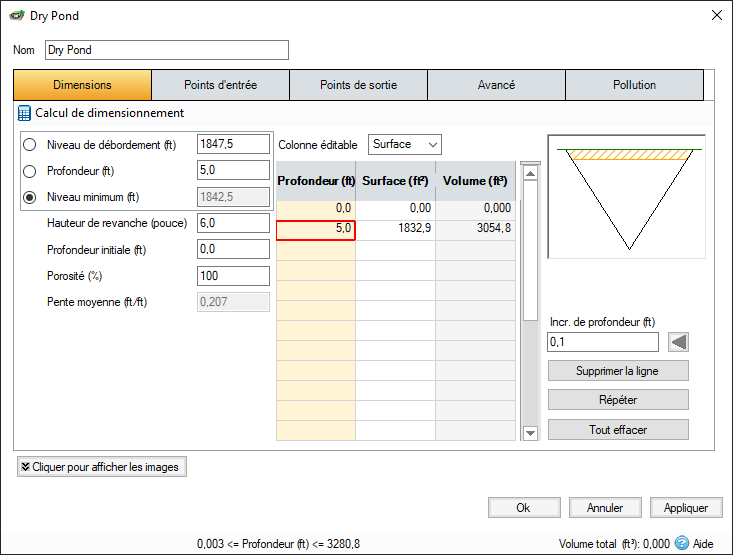Click the Aide help link
The image size is (733, 555).
703,544
